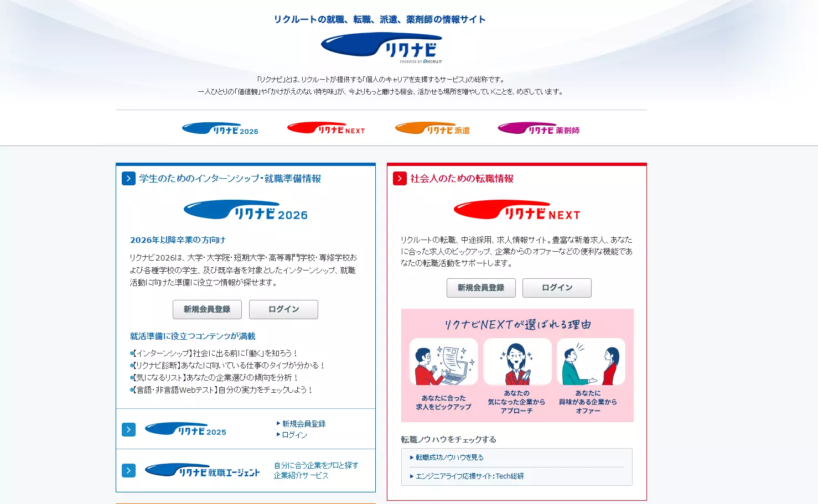
Task: Open リクナビ派遣 orange logo in navigation
Action: point(432,128)
